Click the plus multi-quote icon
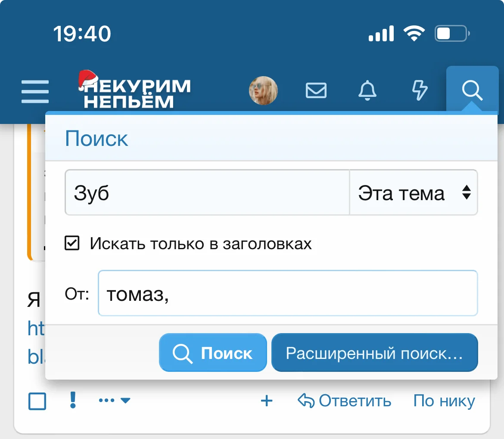Viewport: 504px width, 439px height. [x=267, y=401]
